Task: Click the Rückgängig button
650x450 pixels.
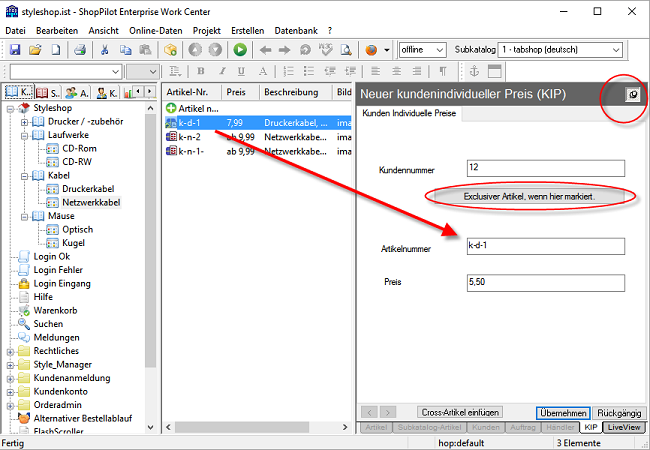Action: [x=619, y=413]
